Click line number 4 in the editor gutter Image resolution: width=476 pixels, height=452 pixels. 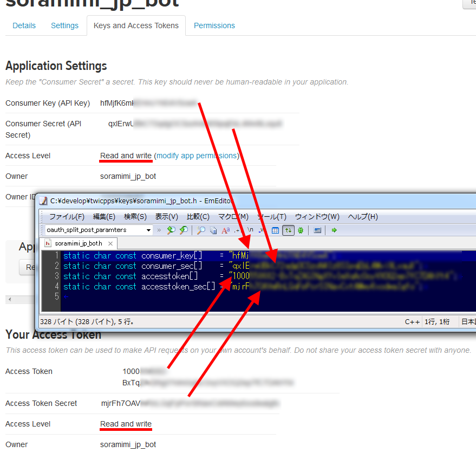tap(56, 287)
